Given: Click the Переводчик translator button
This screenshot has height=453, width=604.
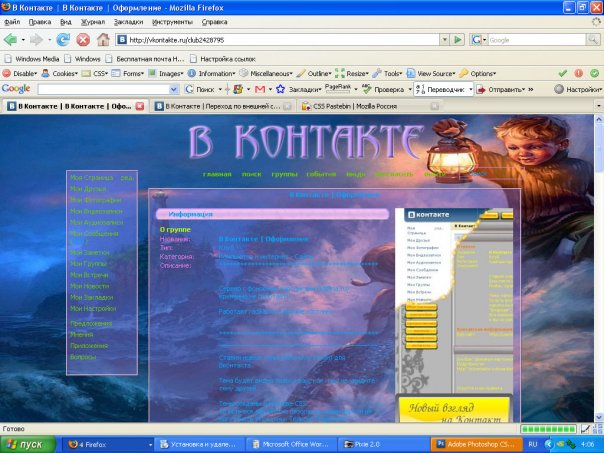Looking at the screenshot, I should coord(441,89).
